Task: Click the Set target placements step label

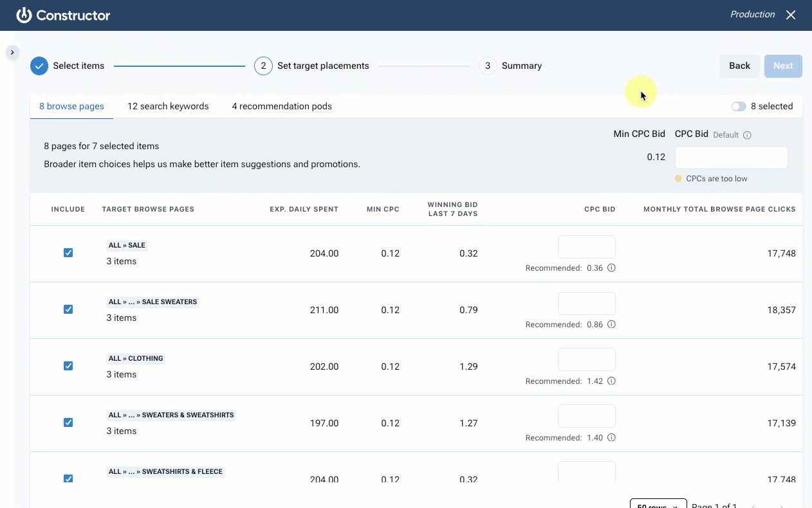Action: click(x=323, y=66)
